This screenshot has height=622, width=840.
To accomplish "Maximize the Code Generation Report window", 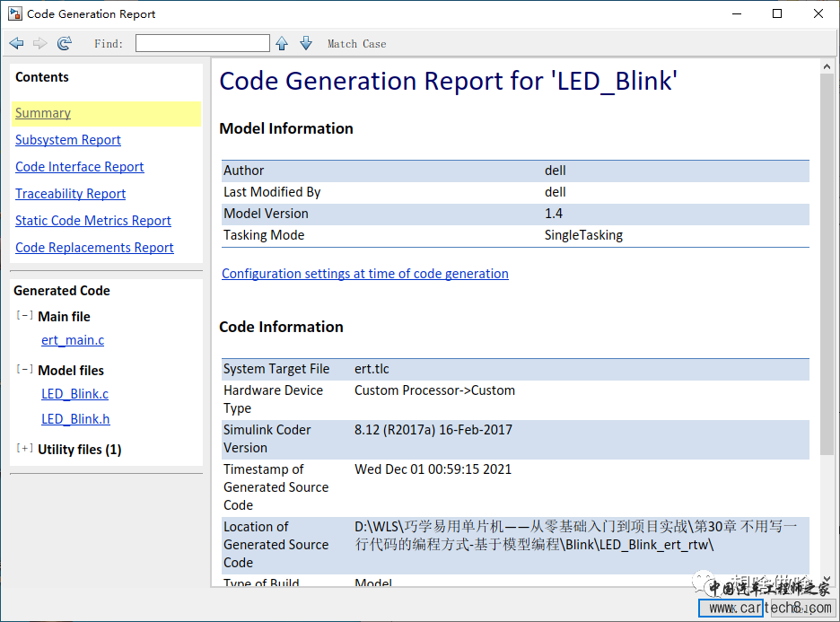I will pyautogui.click(x=777, y=14).
